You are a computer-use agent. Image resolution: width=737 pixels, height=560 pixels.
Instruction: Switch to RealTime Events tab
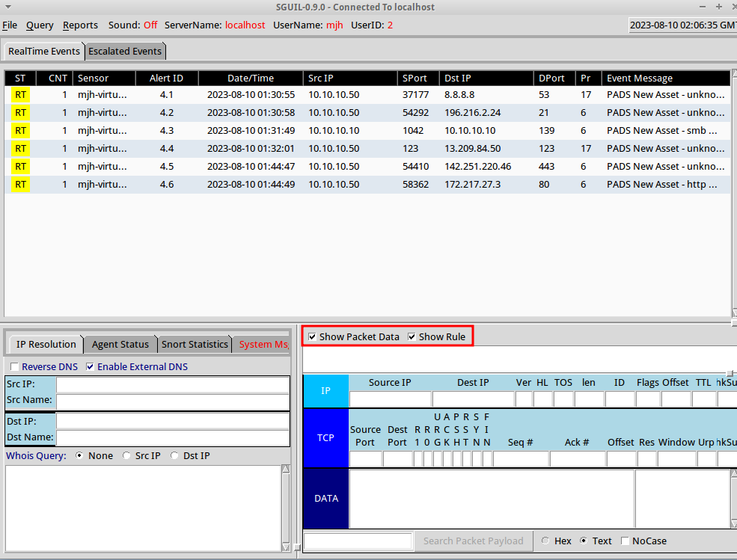44,51
